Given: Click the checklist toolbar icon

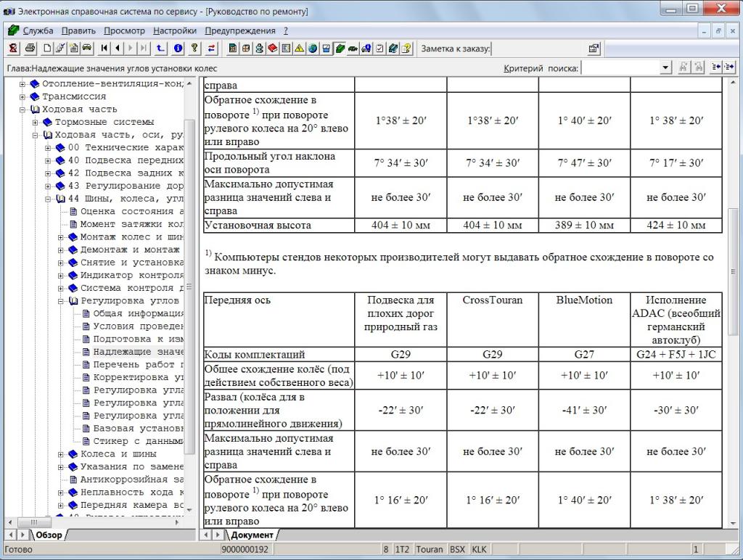Looking at the screenshot, I should (379, 48).
